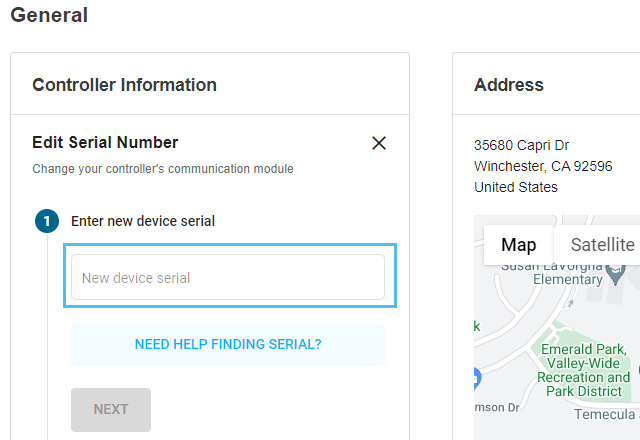Click the Winchester, CA 92596 text
This screenshot has width=640, height=440.
pyautogui.click(x=543, y=166)
